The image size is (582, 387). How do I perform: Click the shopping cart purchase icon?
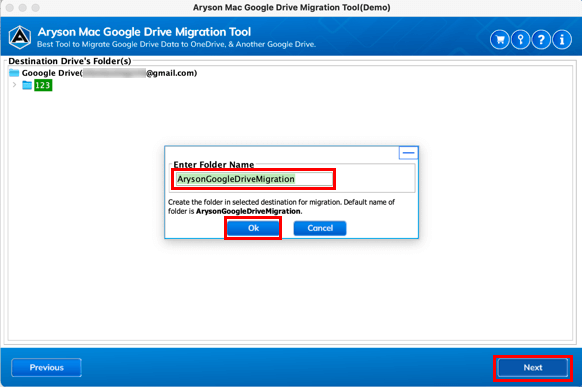click(500, 39)
